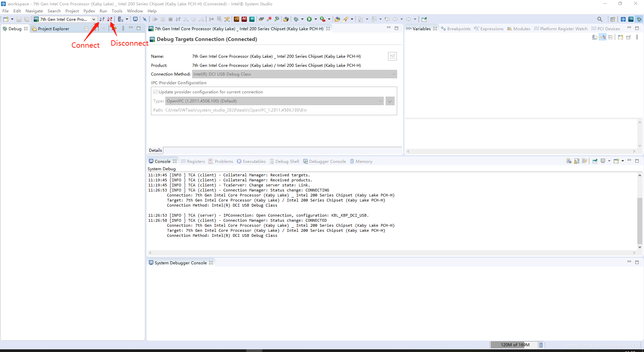Screen dimensions: 644x352
Task: Click the Open Console monitor icon in the main toolbar
Action: pyautogui.click(x=135, y=19)
